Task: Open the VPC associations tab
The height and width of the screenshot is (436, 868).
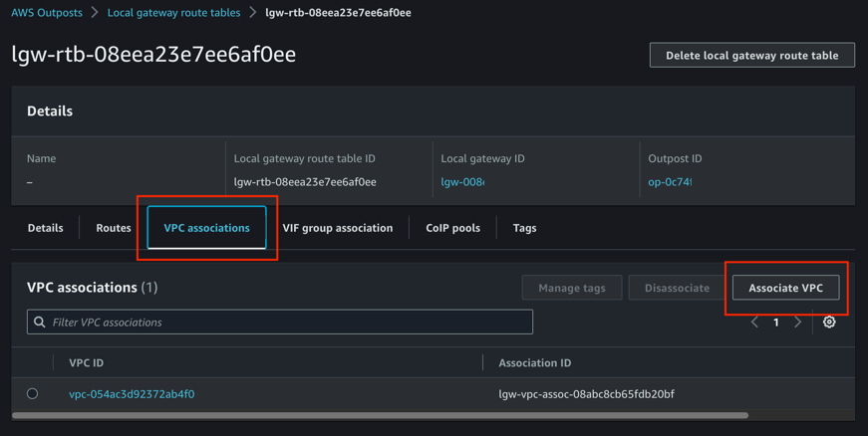Action: click(x=206, y=228)
